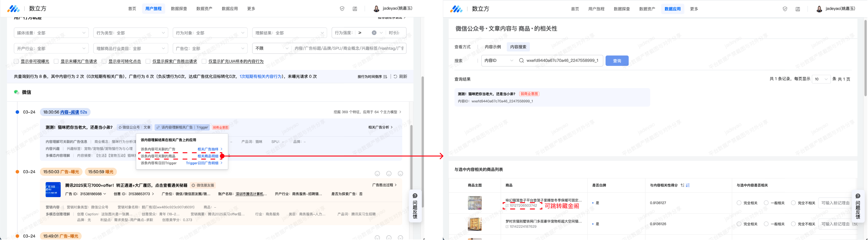
Task: Click the 按行为时间倒序 sort icon
Action: [x=385, y=77]
